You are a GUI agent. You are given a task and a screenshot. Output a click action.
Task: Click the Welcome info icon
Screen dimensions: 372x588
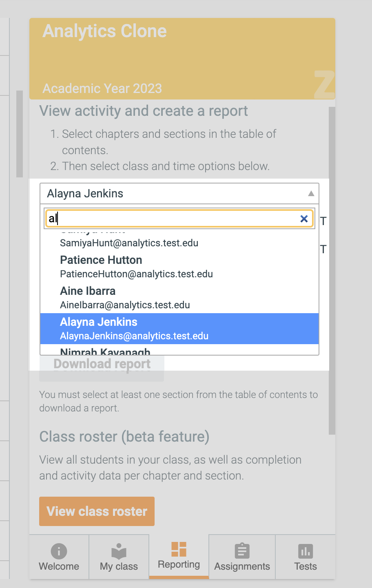59,551
